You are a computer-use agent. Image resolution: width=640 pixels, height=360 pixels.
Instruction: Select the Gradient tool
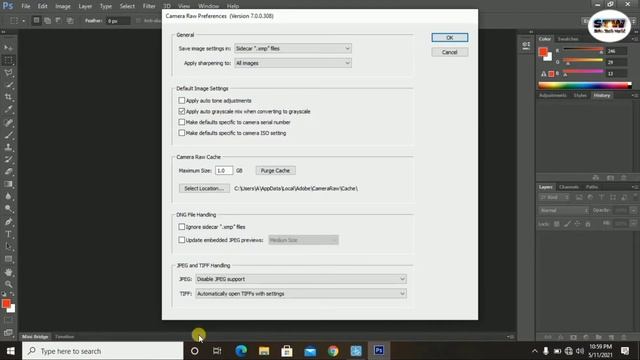pyautogui.click(x=8, y=184)
